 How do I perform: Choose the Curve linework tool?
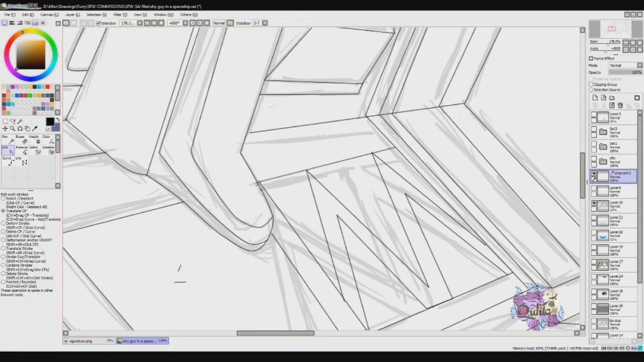(8, 161)
